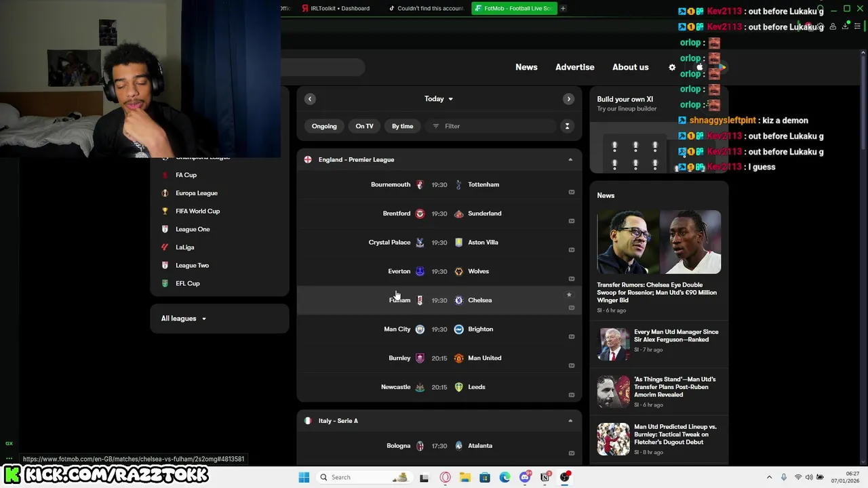Show hidden system tray icons chevron
This screenshot has height=488, width=868.
point(769,477)
